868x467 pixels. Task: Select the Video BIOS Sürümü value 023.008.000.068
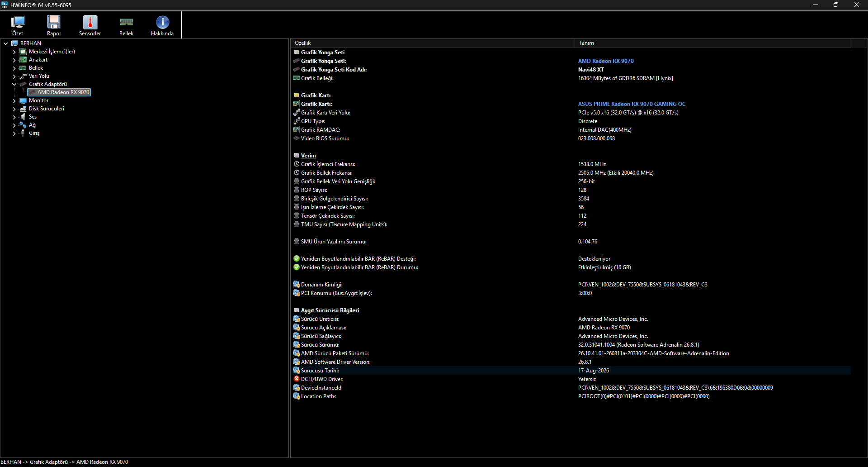596,138
